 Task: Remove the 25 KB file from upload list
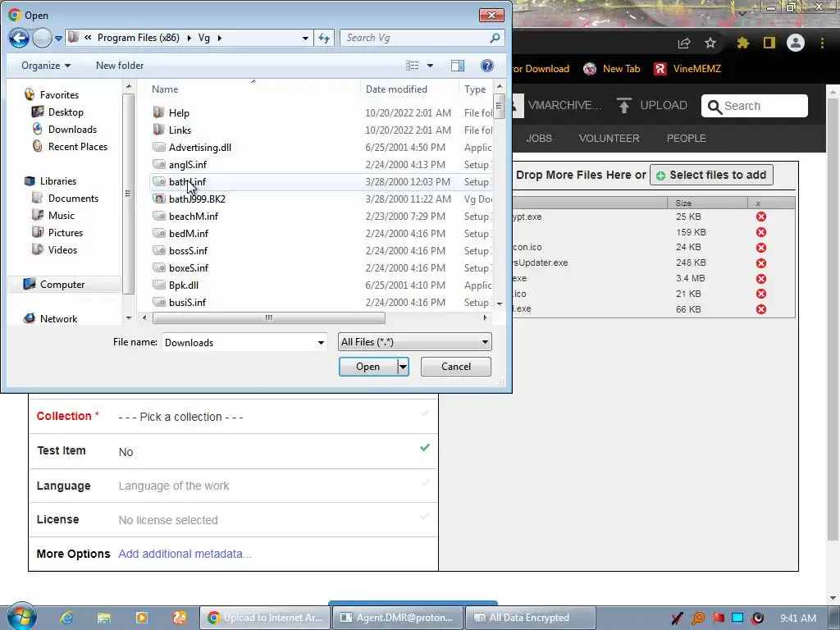(760, 217)
